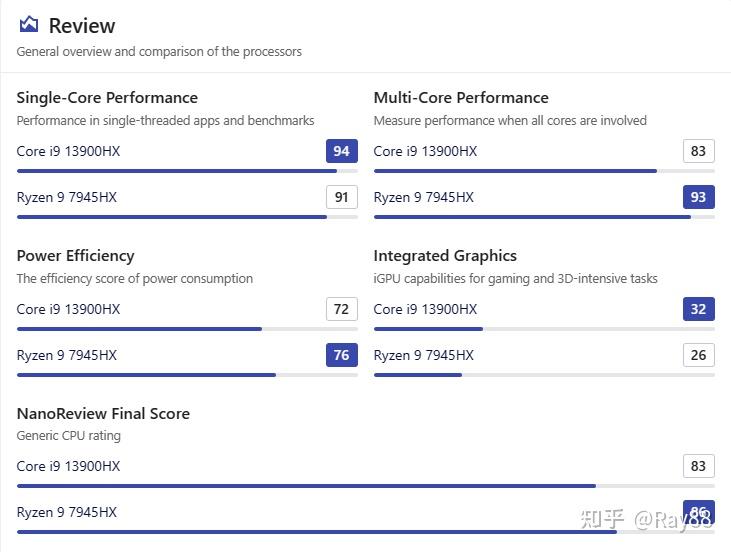Click Integrated Graphics score 26 badge

(x=698, y=355)
